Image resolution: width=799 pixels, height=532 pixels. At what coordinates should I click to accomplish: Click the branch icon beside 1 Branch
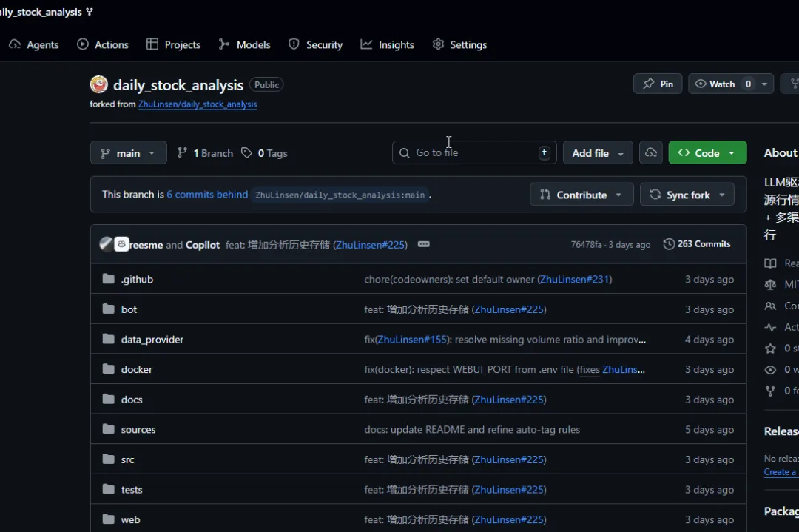[182, 152]
